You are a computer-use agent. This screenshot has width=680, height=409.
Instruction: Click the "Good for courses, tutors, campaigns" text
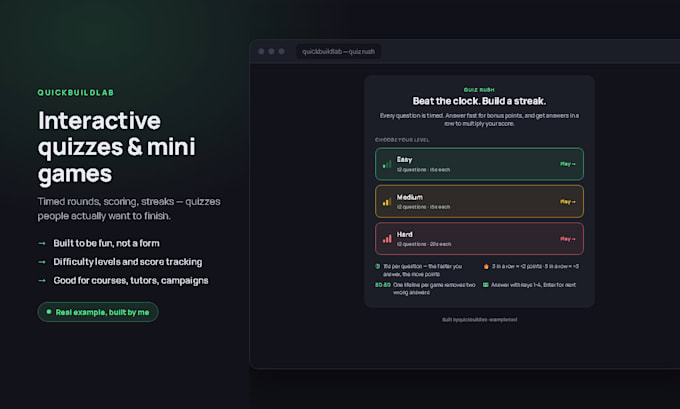click(131, 281)
